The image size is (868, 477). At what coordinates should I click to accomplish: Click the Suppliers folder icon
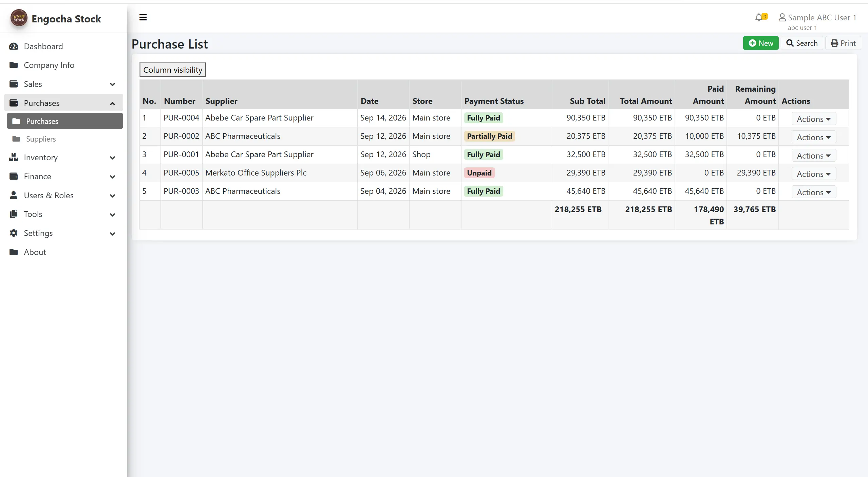tap(16, 139)
